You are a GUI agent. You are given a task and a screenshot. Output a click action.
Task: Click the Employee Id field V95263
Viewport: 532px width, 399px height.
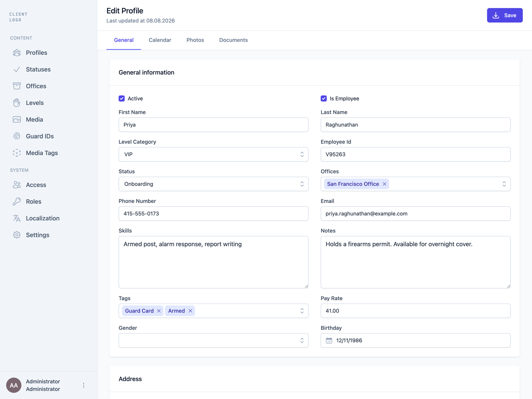point(416,154)
